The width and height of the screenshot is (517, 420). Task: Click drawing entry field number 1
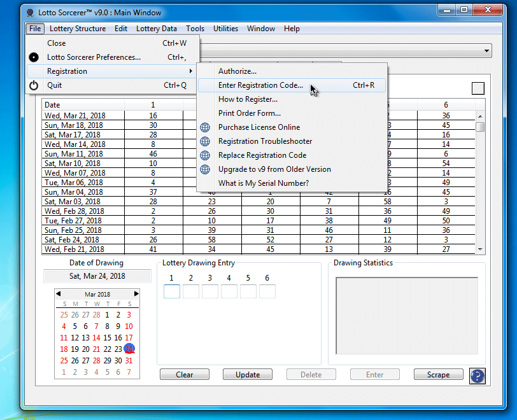coord(172,291)
